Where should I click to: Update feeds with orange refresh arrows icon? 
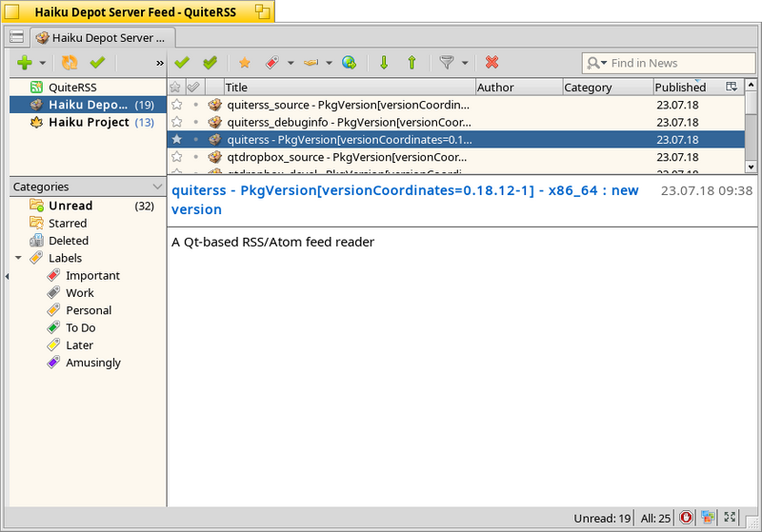click(70, 63)
